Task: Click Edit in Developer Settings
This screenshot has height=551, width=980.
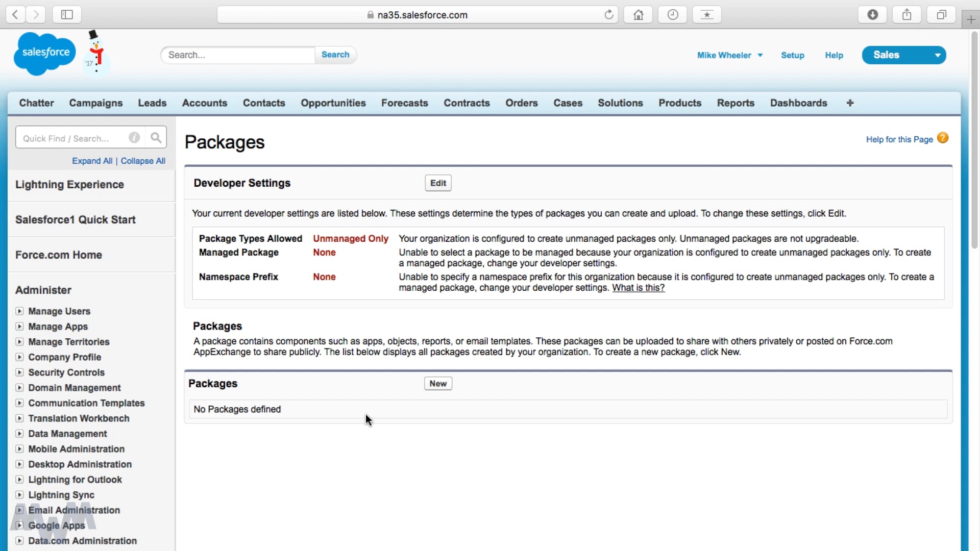Action: click(438, 183)
